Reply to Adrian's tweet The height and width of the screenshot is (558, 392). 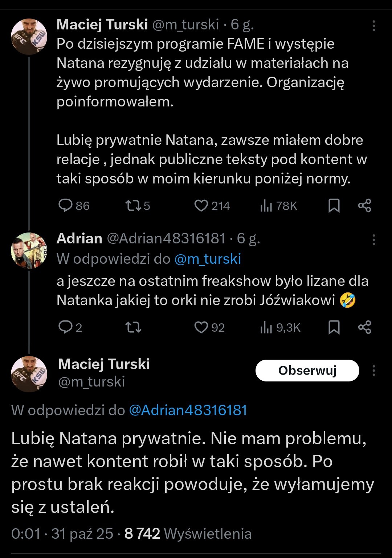pyautogui.click(x=66, y=327)
